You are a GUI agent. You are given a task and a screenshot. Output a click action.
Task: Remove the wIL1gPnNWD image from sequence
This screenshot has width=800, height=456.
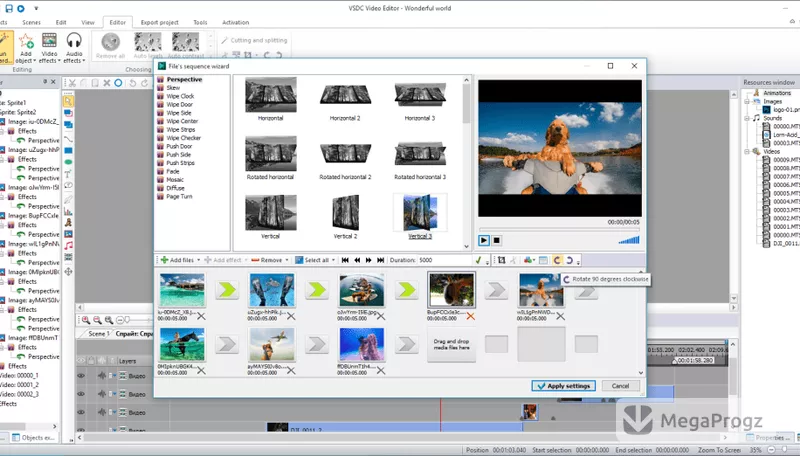tap(560, 316)
